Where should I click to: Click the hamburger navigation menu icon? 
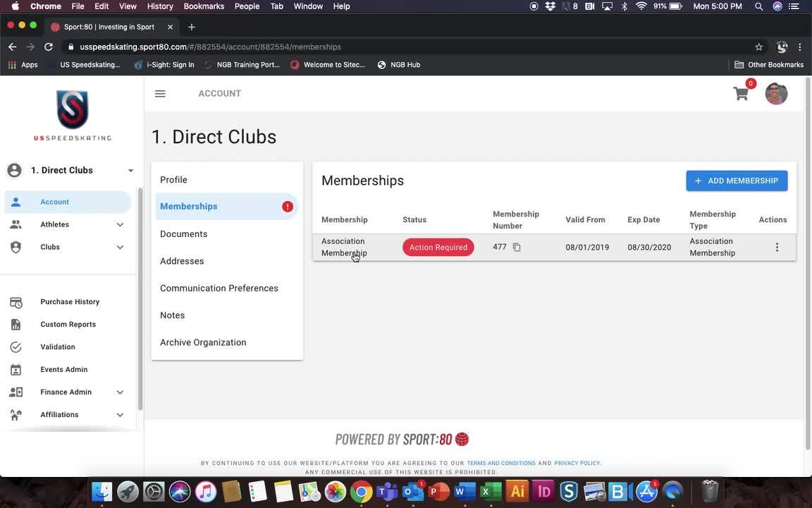(x=159, y=93)
